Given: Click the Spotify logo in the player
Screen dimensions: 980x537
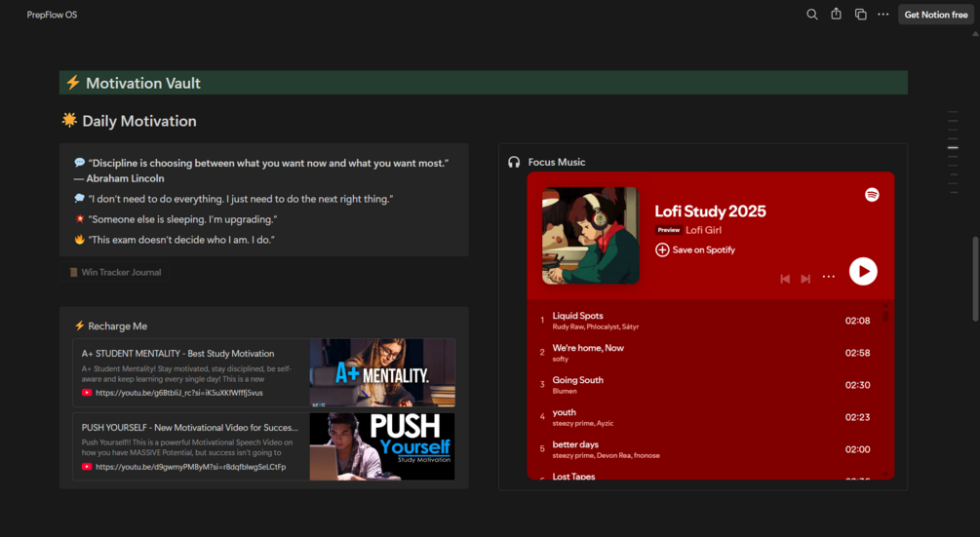Looking at the screenshot, I should [872, 195].
